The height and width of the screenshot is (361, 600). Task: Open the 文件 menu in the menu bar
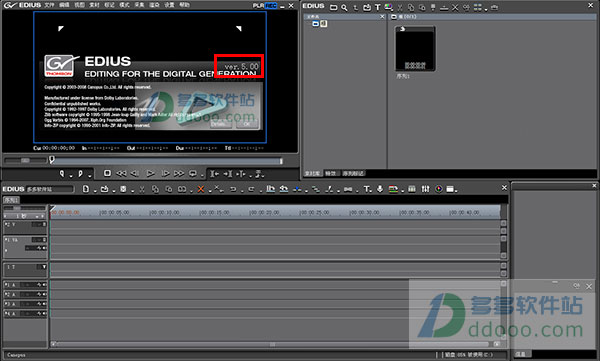point(49,5)
